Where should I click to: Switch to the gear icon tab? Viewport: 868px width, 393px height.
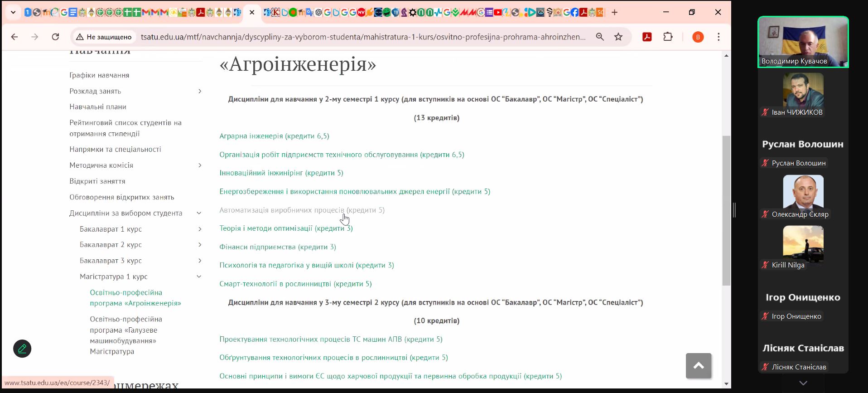pyautogui.click(x=412, y=12)
